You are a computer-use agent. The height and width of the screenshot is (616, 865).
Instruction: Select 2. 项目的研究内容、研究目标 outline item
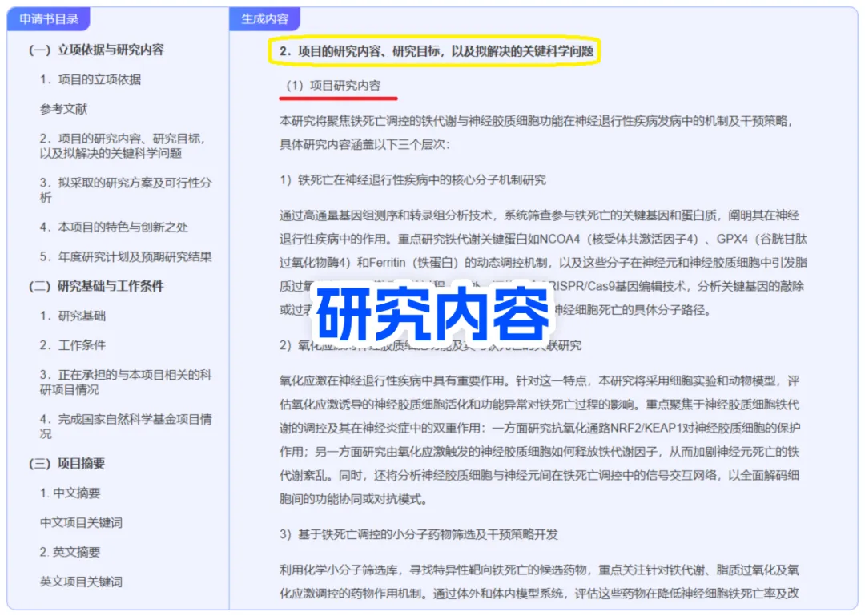coord(123,146)
